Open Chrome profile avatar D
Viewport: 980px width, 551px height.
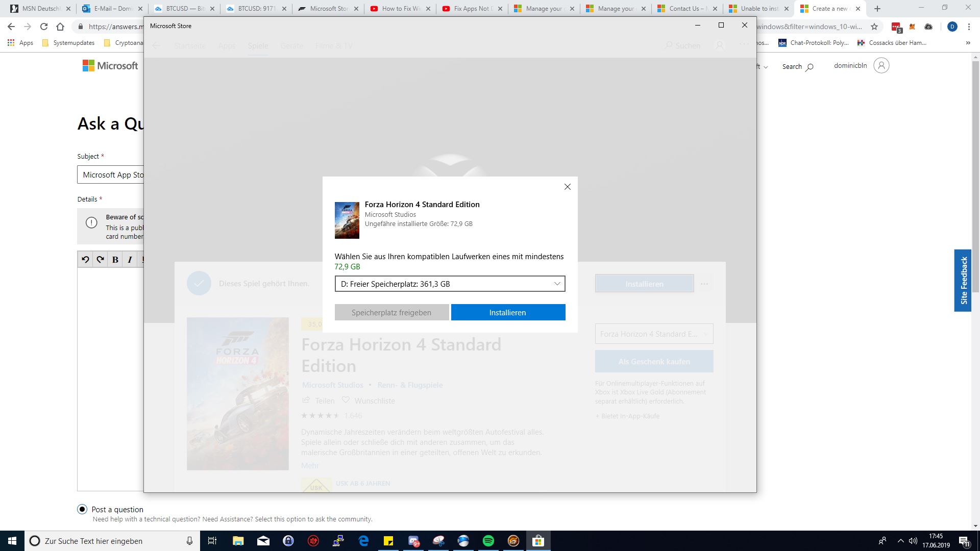coord(952,27)
